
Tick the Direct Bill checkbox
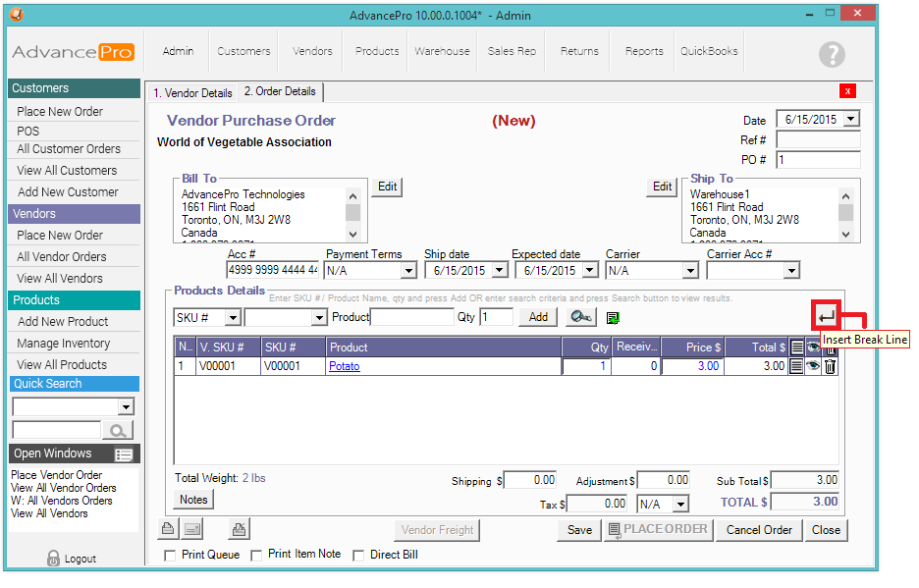tap(358, 555)
